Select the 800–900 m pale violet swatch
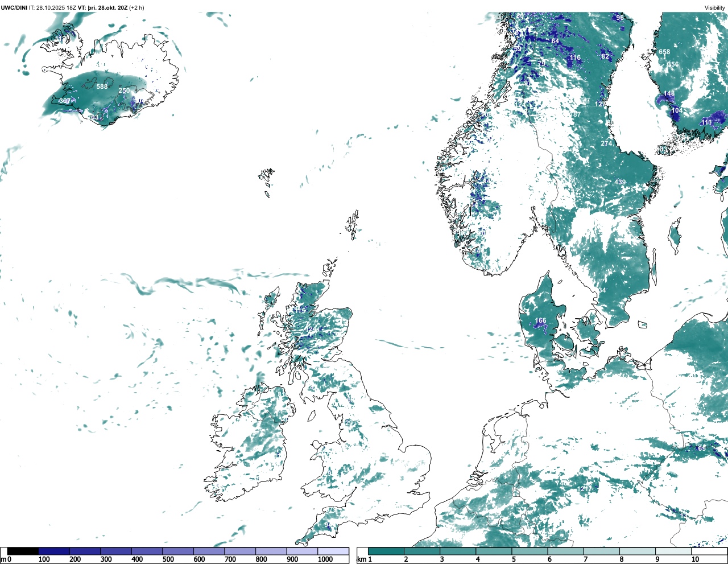 pos(271,551)
